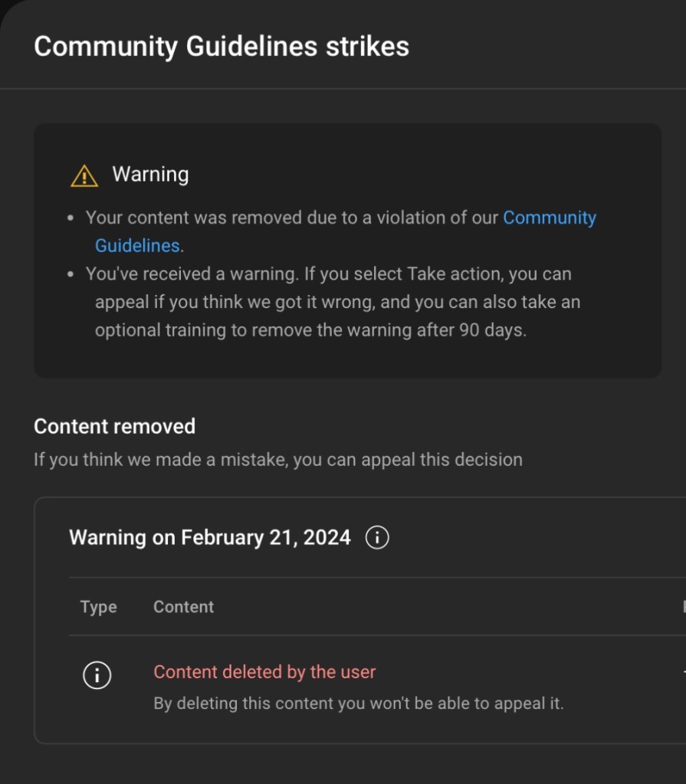Click the 'Community Guidelines strikes' page title
Viewport: 686px width, 784px height.
222,47
